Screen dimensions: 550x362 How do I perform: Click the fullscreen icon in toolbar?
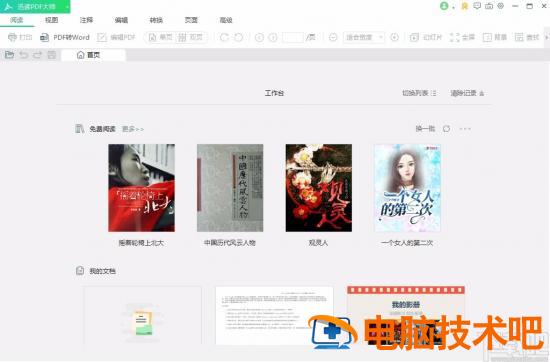pos(455,37)
